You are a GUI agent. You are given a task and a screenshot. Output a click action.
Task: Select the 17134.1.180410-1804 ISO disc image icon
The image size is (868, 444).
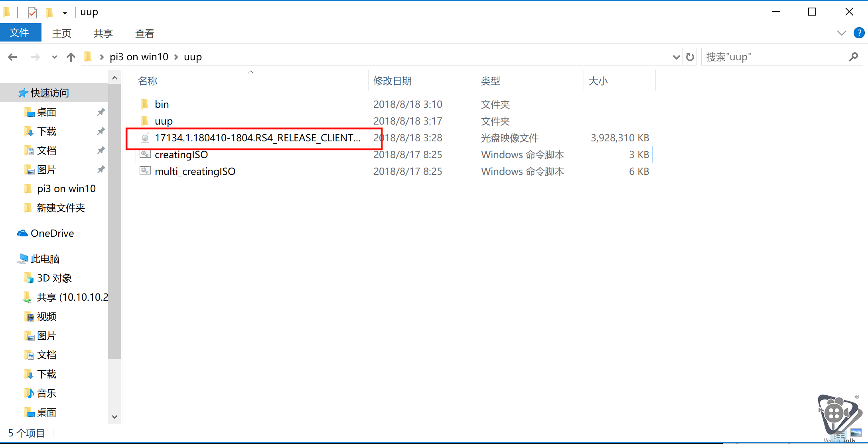(x=145, y=138)
